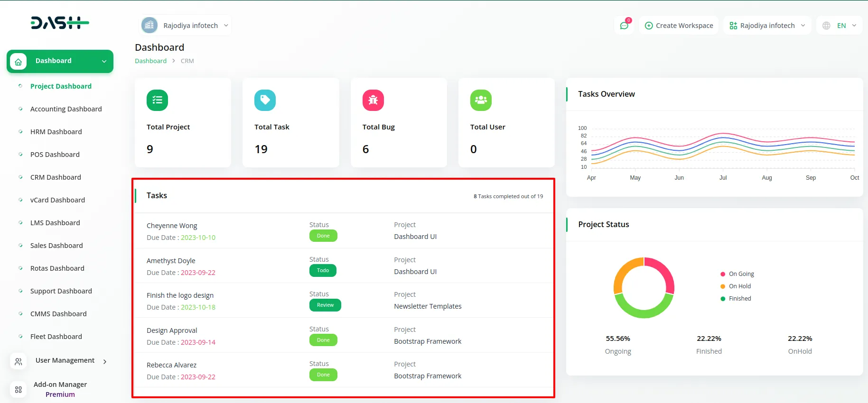Click the Total User group icon
Screen dimensions: 868x403
tap(481, 100)
